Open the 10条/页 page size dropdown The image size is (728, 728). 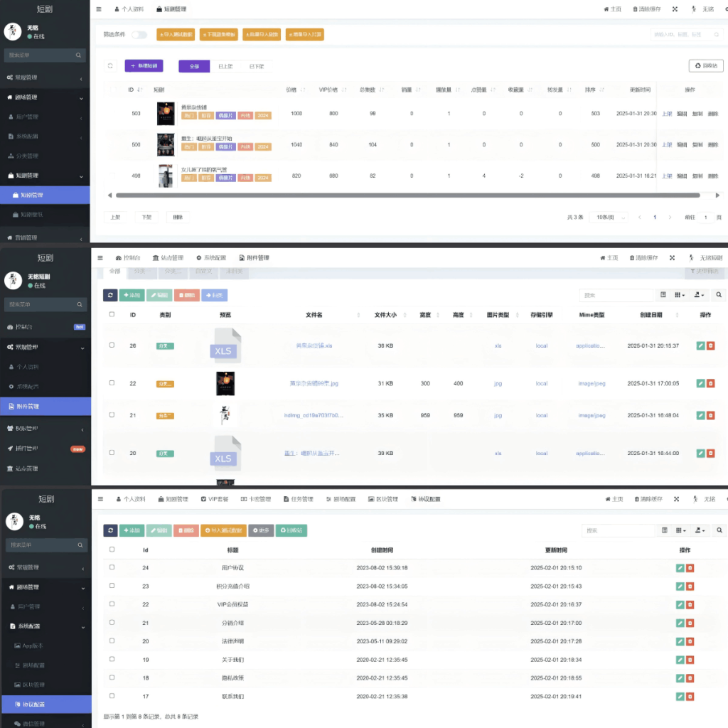tap(610, 218)
